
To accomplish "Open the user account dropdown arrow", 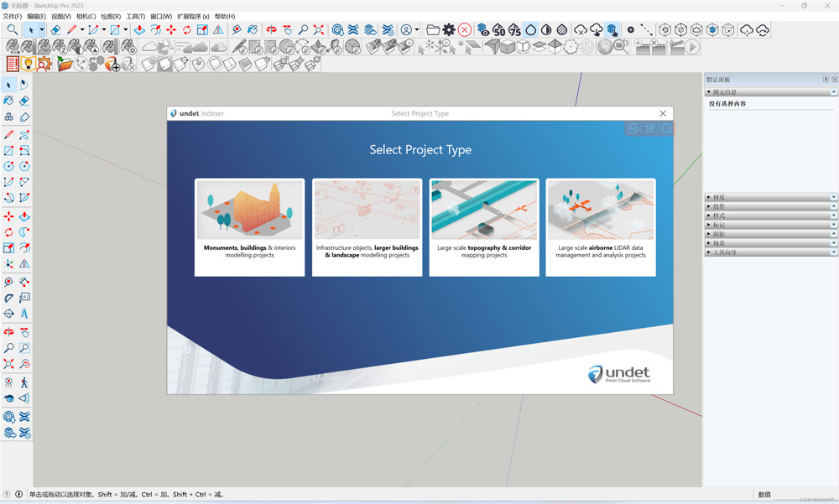I will 417,30.
